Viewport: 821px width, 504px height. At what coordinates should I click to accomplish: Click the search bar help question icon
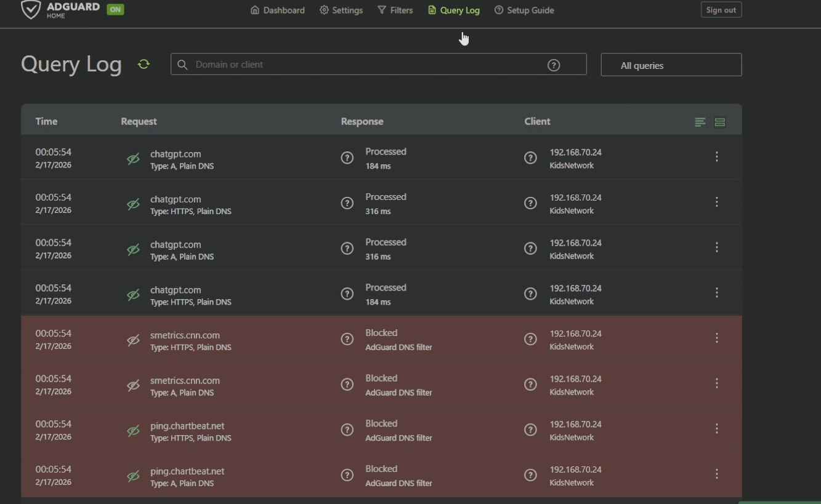click(x=554, y=65)
